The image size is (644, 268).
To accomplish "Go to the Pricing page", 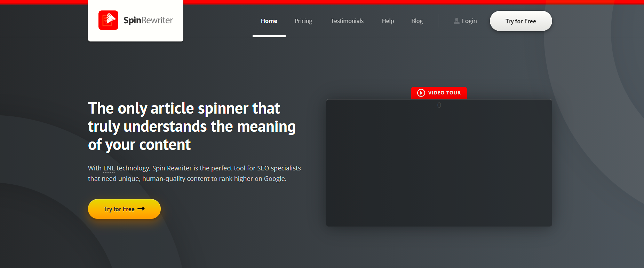I will (303, 21).
